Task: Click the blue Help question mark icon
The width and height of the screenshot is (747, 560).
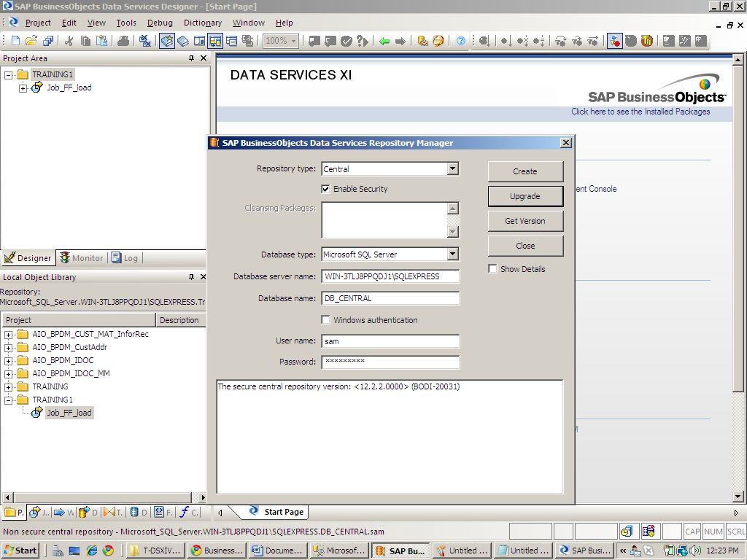Action: point(461,41)
